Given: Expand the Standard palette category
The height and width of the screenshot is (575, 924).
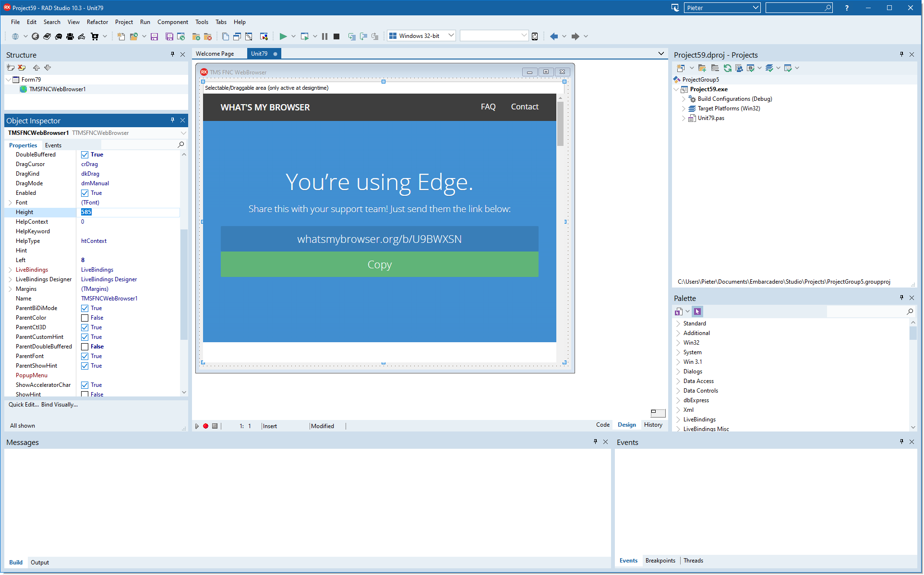Looking at the screenshot, I should [x=678, y=323].
